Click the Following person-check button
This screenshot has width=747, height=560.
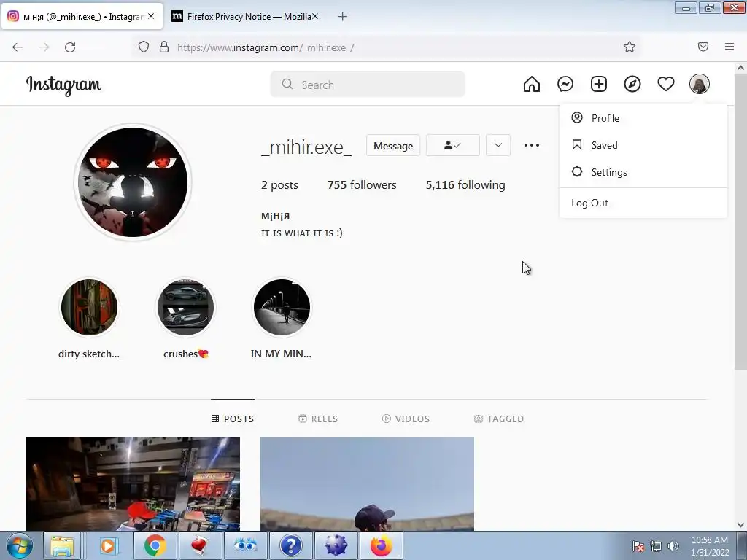click(452, 145)
